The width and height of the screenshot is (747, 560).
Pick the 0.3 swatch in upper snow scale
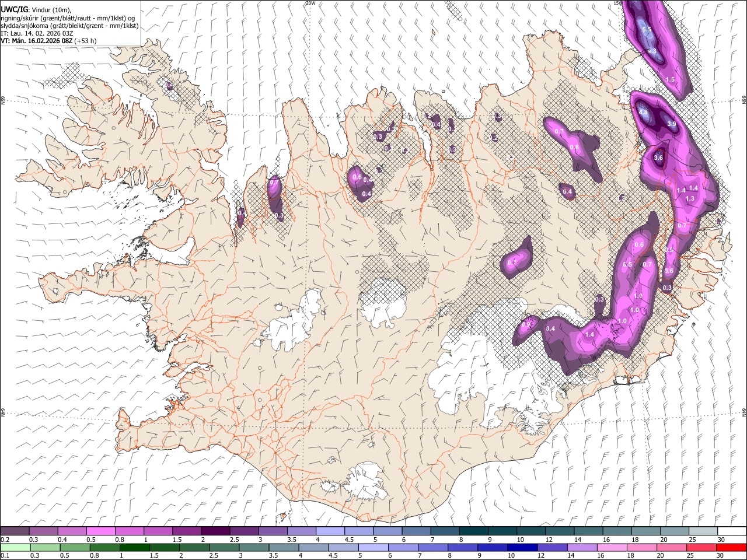(x=43, y=531)
